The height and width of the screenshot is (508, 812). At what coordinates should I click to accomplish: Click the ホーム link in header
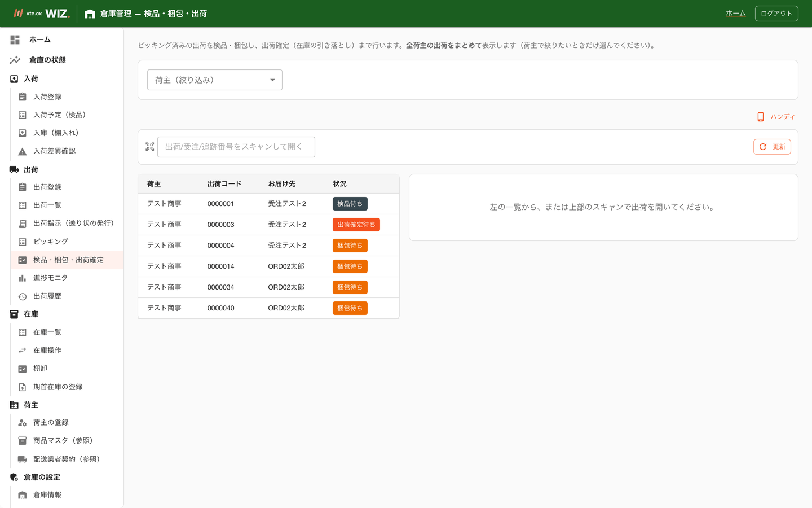pyautogui.click(x=735, y=14)
